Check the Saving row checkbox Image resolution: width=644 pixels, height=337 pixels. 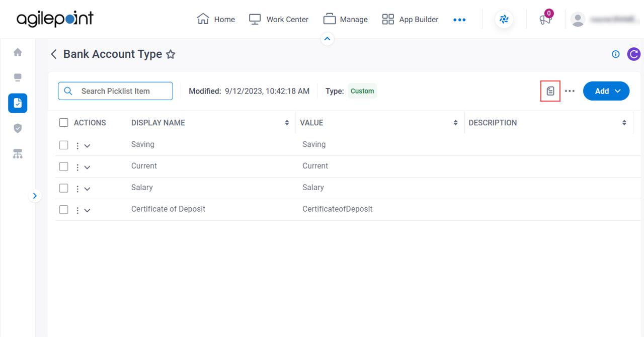pyautogui.click(x=63, y=145)
